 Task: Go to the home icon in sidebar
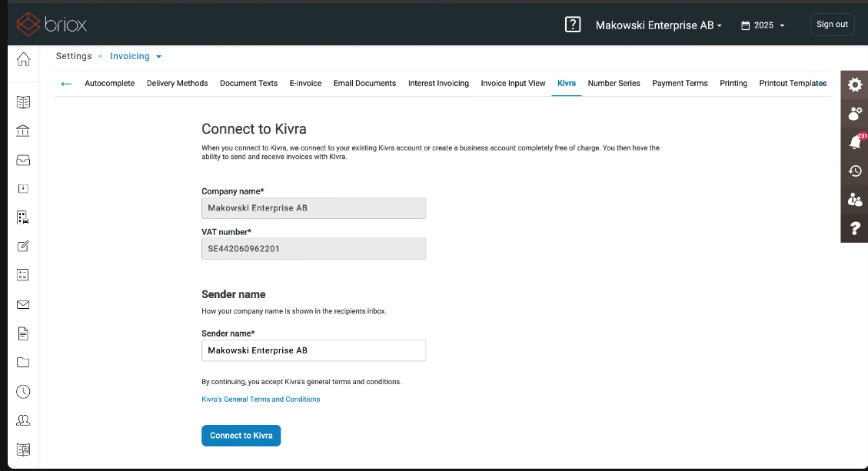(x=23, y=59)
